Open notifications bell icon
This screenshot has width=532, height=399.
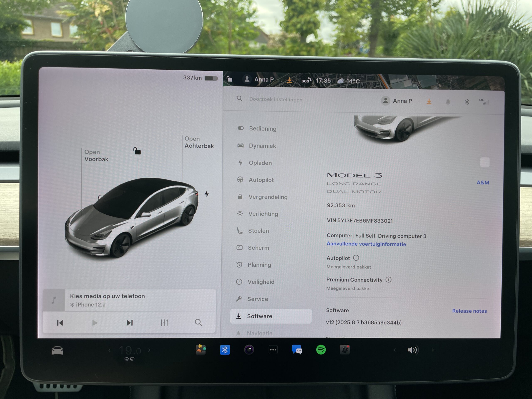tap(448, 102)
